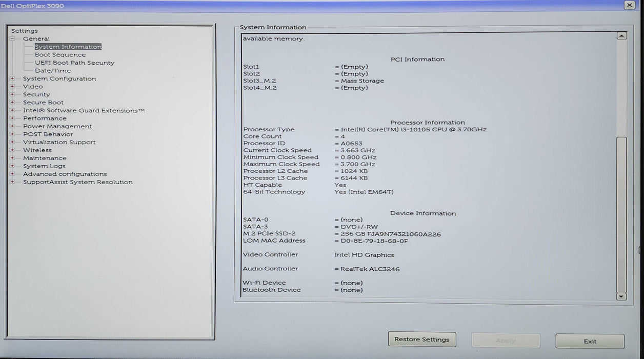Viewport: 644px width, 359px height.
Task: Click the Audio Controller RealTek ALC3246 value
Action: pos(370,269)
